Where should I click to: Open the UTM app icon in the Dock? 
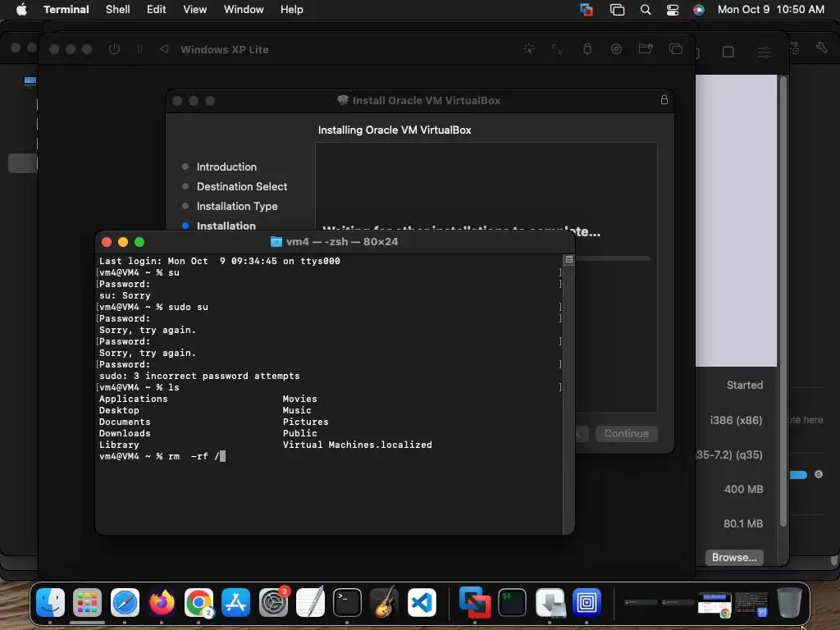pyautogui.click(x=587, y=603)
